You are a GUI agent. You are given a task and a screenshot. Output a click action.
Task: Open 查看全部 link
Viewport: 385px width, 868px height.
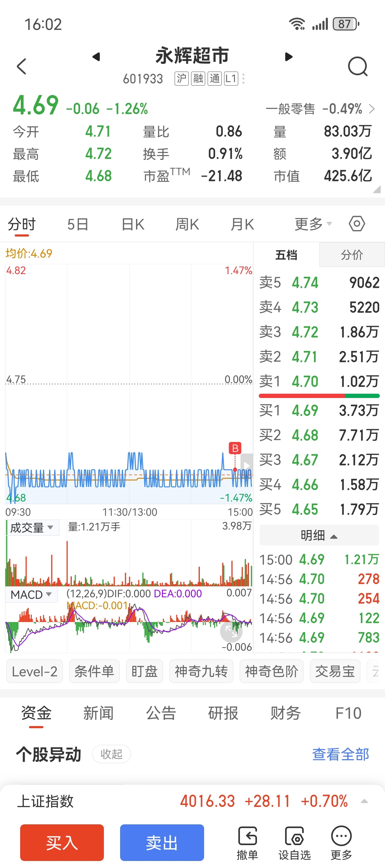(340, 754)
